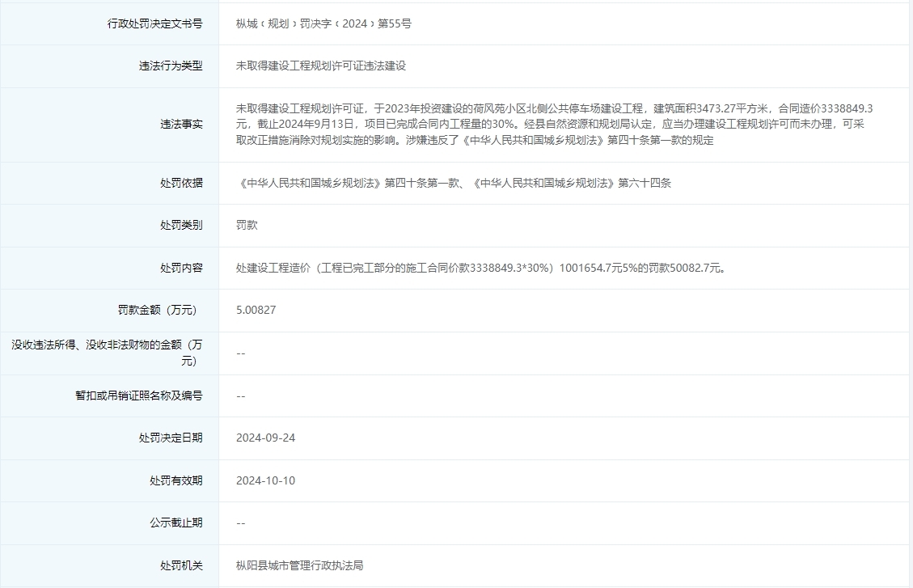Image resolution: width=913 pixels, height=588 pixels.
Task: Select the 处罚决定日期 value 2024-09-24
Action: [264, 438]
